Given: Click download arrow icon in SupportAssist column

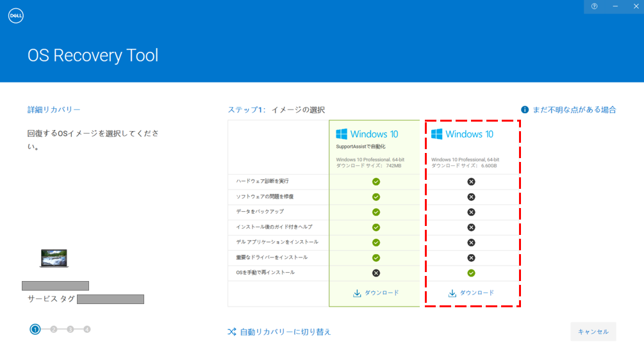Looking at the screenshot, I should coord(357,293).
